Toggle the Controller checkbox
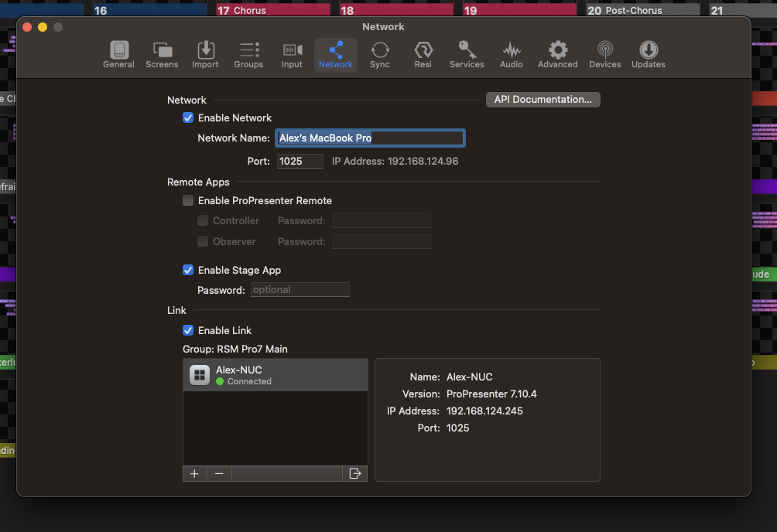 click(203, 221)
